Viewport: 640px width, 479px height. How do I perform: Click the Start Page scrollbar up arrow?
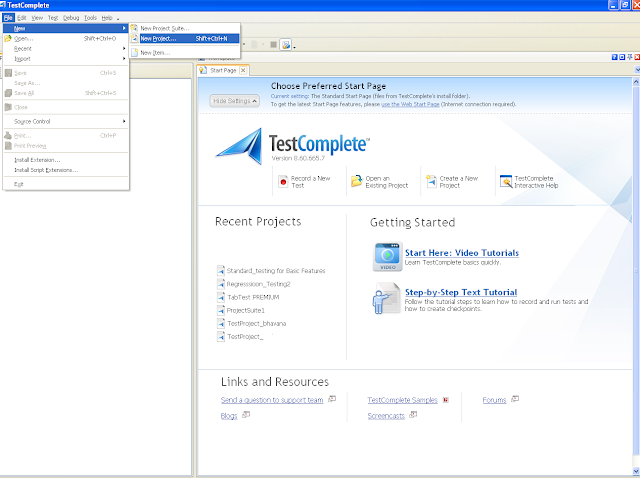point(636,82)
